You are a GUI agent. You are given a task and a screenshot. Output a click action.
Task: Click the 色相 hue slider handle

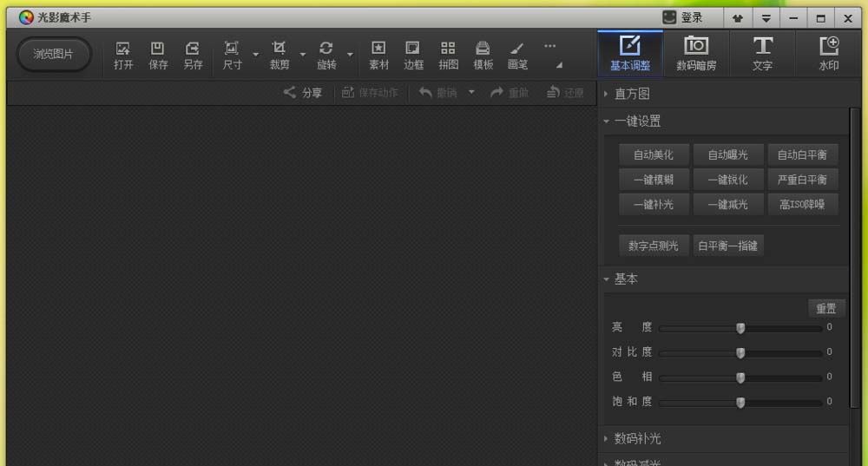click(x=740, y=377)
